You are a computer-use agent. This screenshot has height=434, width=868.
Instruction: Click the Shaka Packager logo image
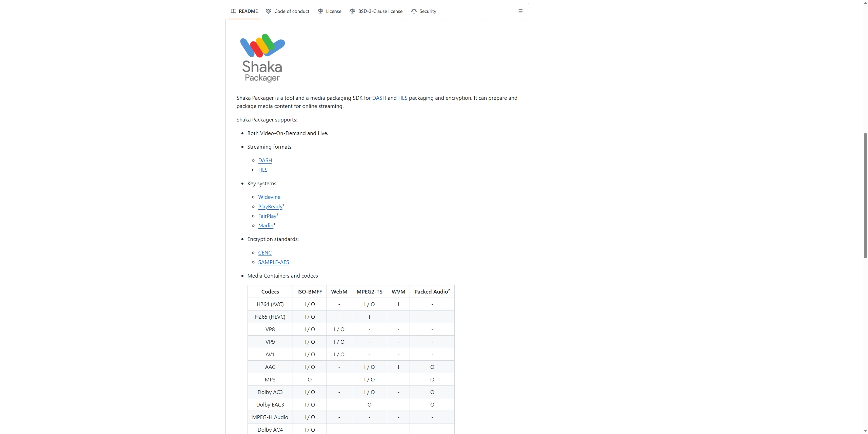pos(262,58)
